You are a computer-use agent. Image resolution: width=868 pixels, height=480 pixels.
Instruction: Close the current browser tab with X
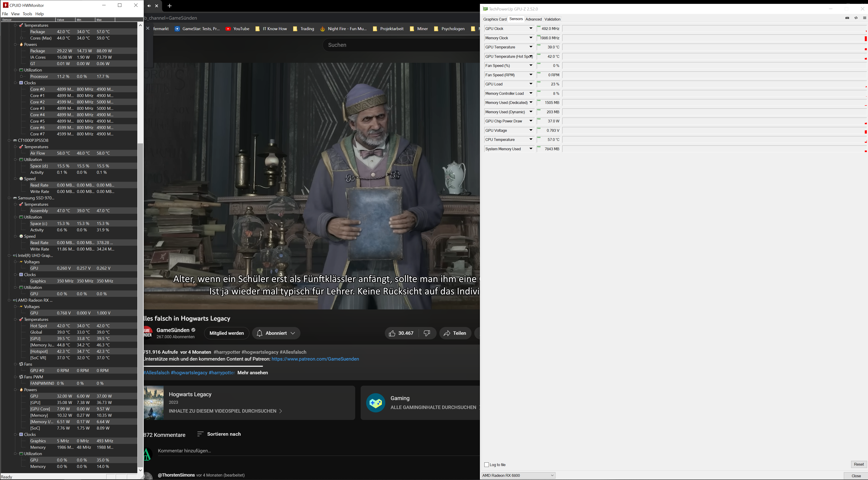157,6
